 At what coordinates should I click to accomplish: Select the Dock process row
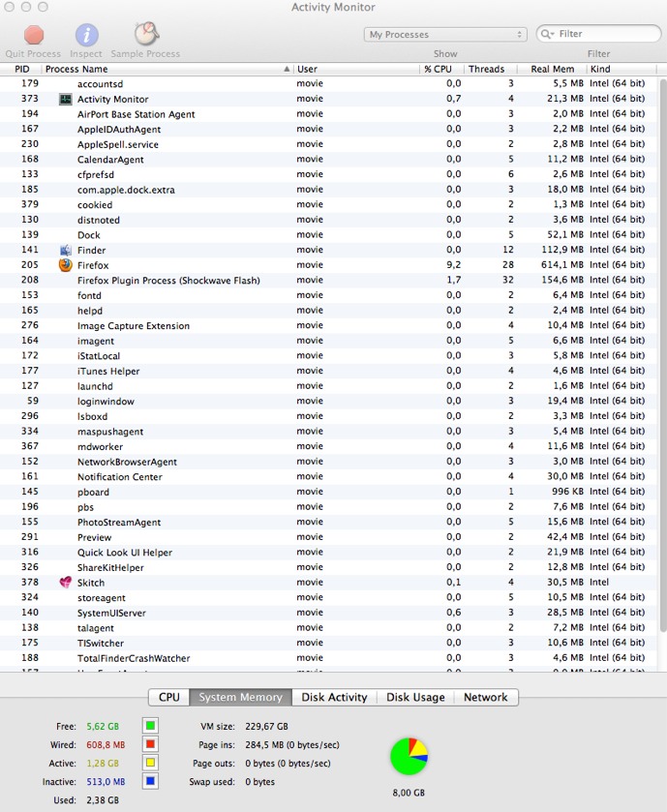(x=329, y=235)
